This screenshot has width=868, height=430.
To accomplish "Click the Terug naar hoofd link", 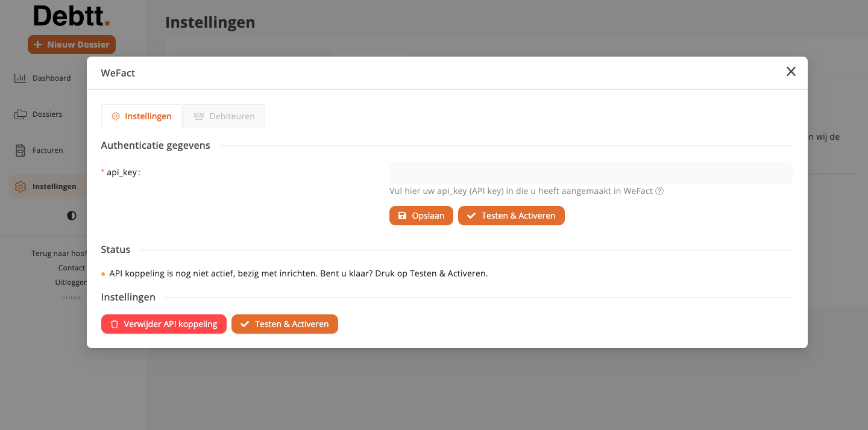I will point(59,254).
